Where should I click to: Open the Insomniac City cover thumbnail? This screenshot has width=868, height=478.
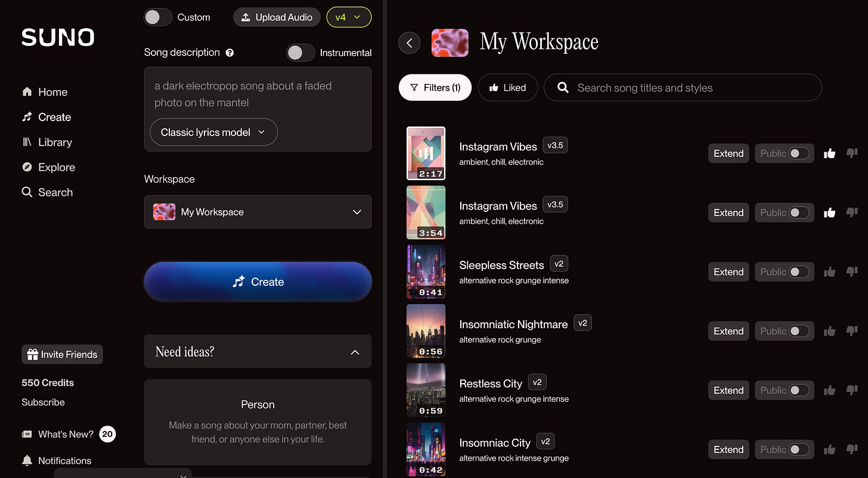coord(426,449)
